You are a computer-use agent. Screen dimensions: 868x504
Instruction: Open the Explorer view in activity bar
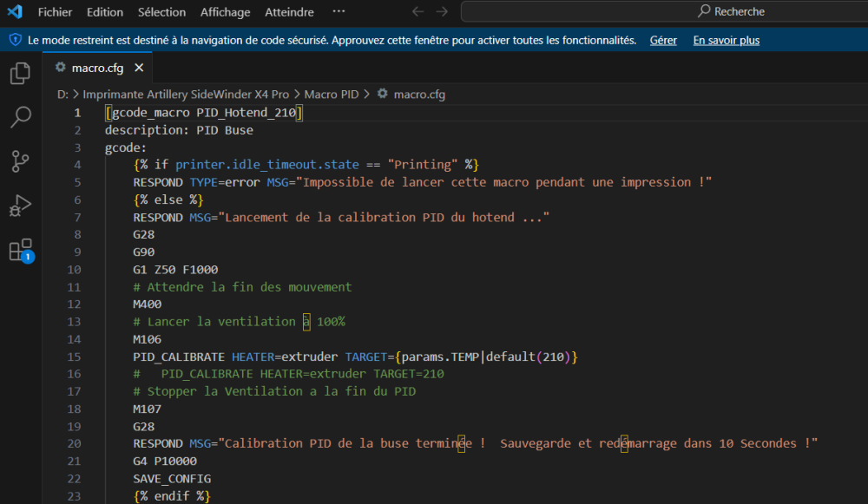point(20,74)
